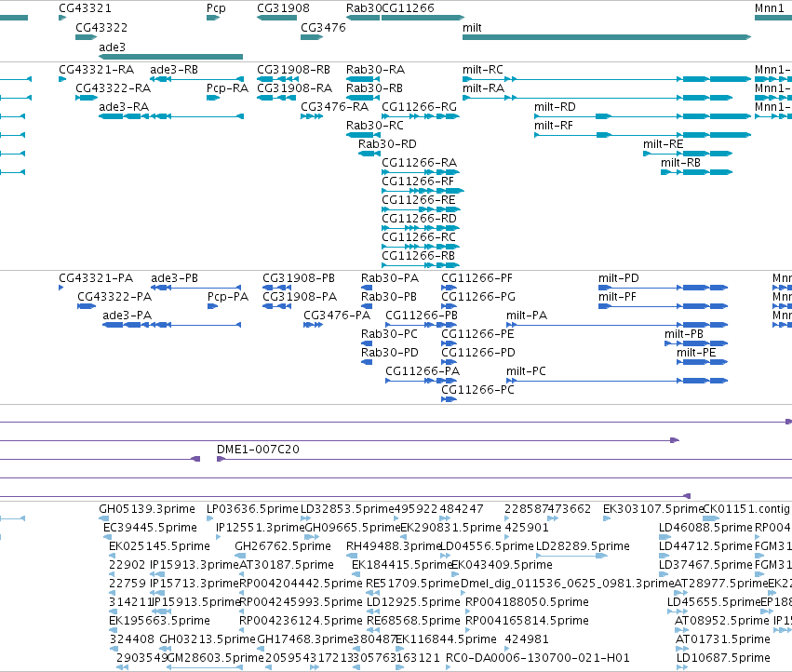Open the CG3476 gene label
792x672 pixels.
point(323,28)
